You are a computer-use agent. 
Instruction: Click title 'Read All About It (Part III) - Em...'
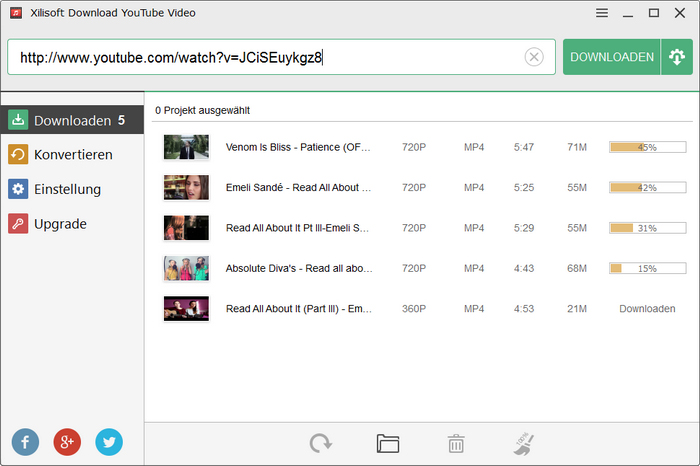click(x=299, y=309)
